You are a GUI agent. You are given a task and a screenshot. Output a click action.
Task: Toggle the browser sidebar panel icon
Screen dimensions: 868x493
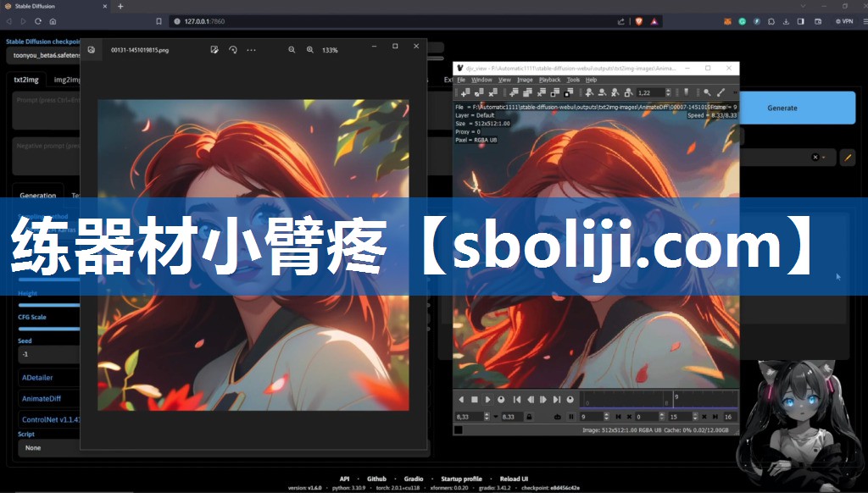tap(800, 21)
